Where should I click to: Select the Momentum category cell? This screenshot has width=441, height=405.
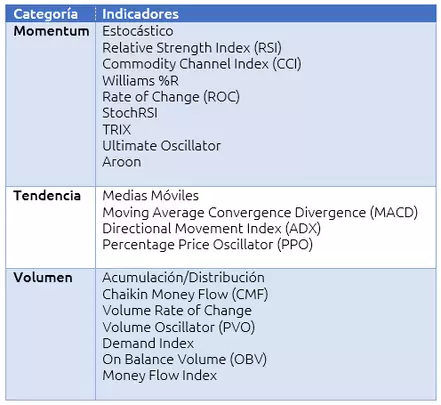50,104
